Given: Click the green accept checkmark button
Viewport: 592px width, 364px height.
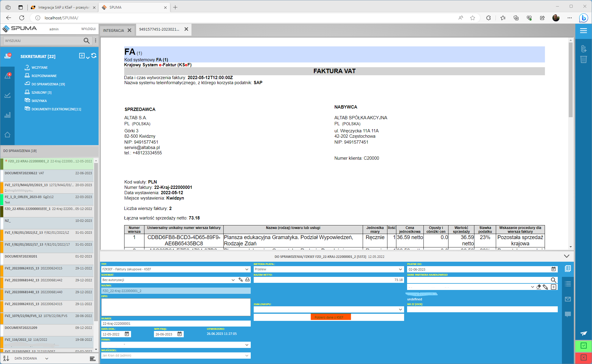Looking at the screenshot, I should (583, 346).
